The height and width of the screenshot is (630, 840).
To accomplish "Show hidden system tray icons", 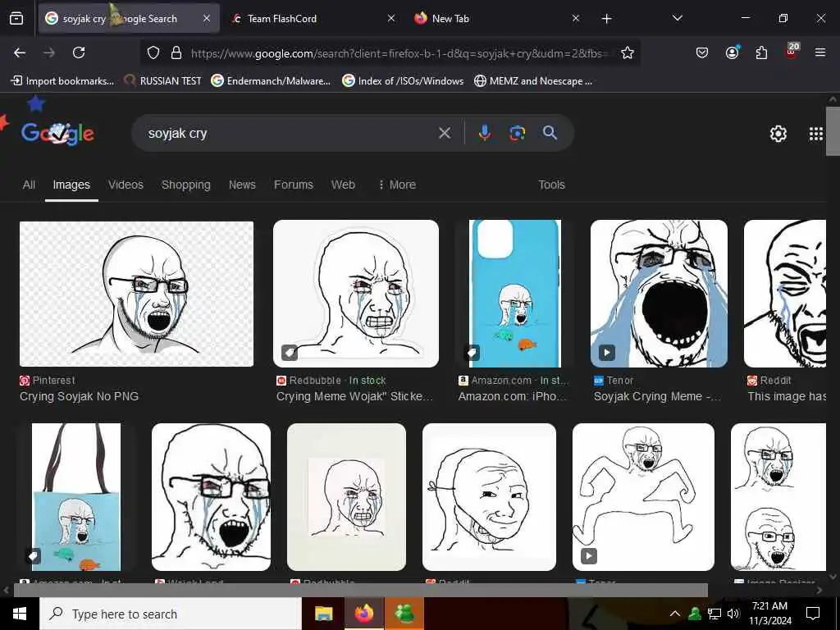I will pyautogui.click(x=675, y=614).
